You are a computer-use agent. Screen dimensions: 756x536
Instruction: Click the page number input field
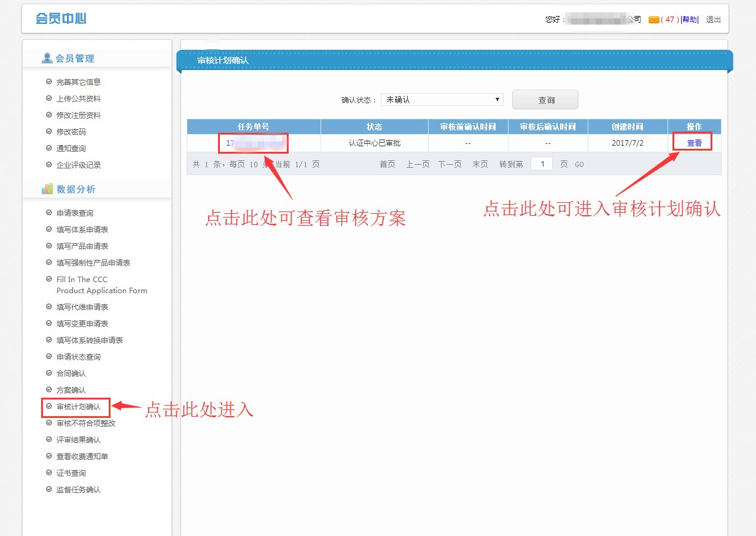[x=541, y=164]
